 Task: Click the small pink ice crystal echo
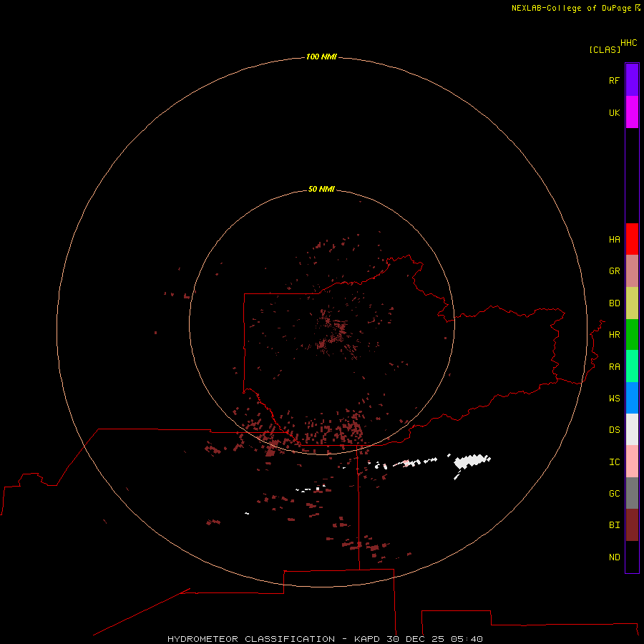pos(406,463)
